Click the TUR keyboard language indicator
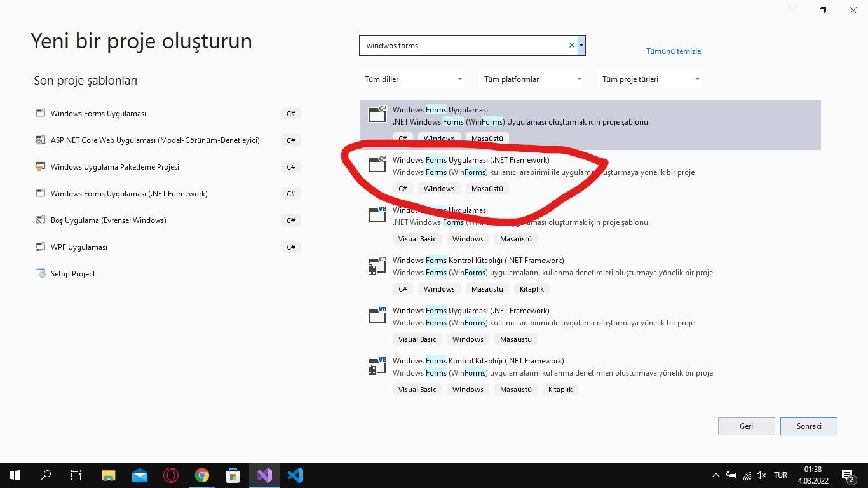Screen dimensions: 868x488 tap(781, 475)
